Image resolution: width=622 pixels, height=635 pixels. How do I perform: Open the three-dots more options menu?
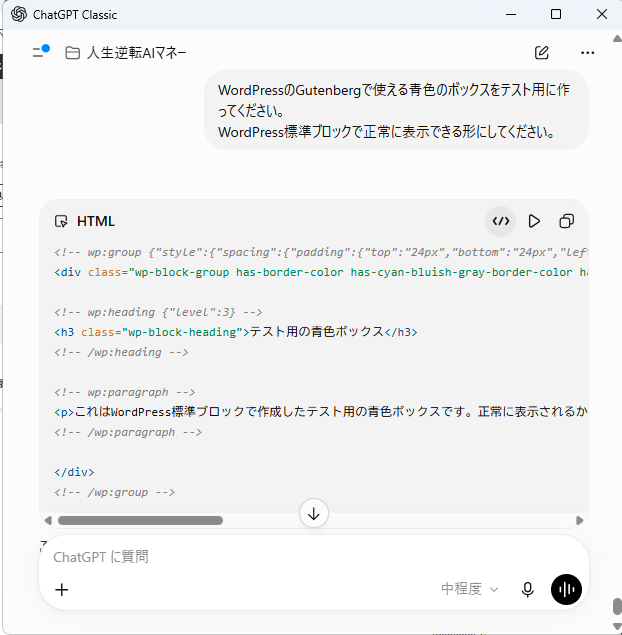[x=588, y=53]
